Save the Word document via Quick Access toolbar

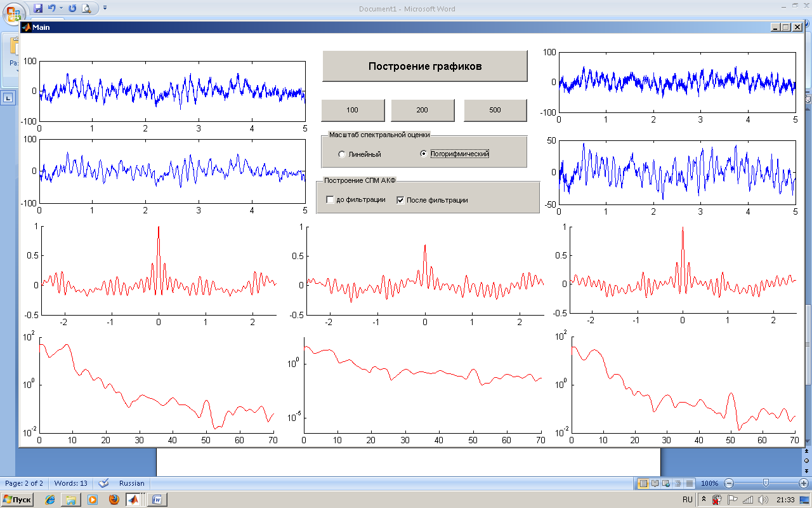coord(37,8)
